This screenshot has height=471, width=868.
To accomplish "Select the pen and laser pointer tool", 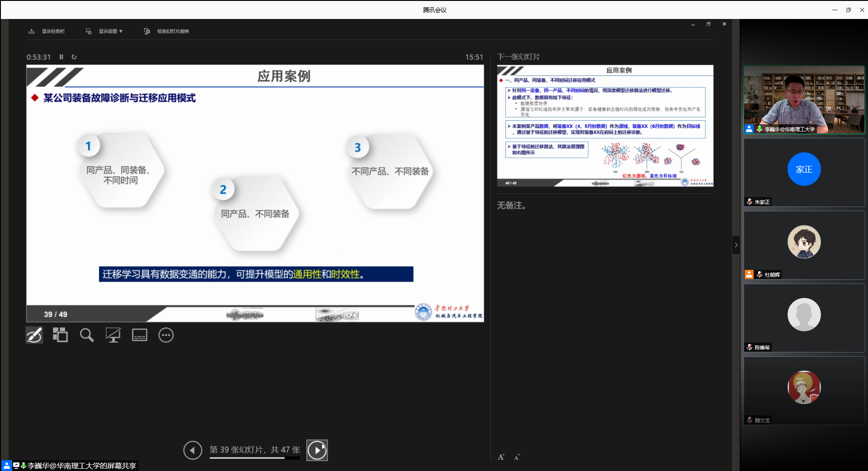I will pos(34,335).
